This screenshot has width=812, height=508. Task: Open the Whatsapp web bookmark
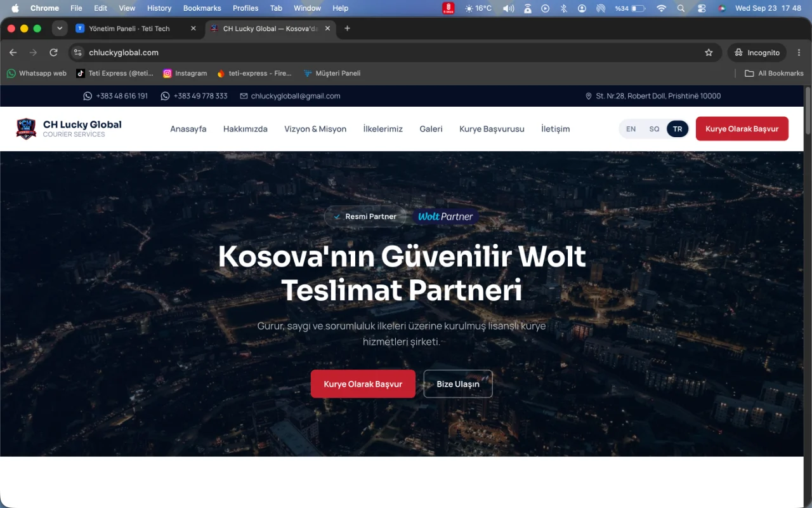[x=37, y=73]
